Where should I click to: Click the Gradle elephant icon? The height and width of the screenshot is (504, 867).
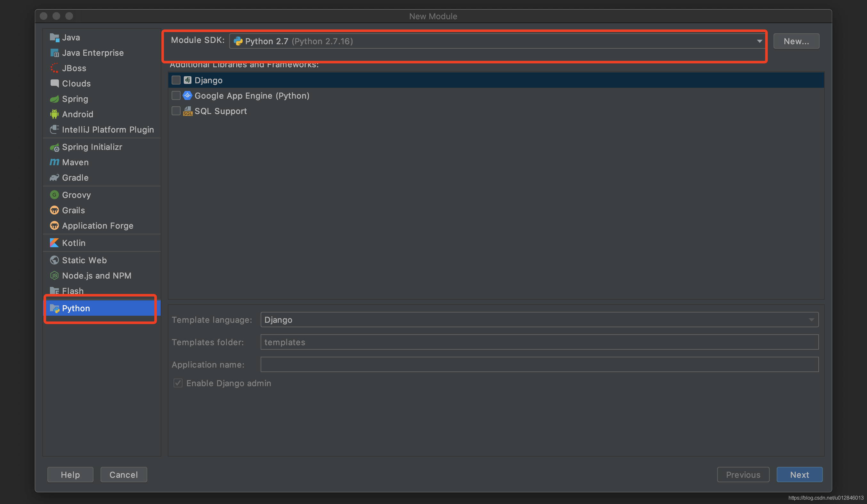(54, 177)
